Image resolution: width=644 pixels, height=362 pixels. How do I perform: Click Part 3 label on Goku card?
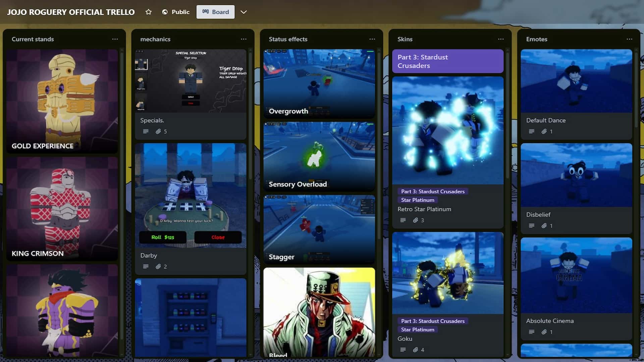coord(433,321)
